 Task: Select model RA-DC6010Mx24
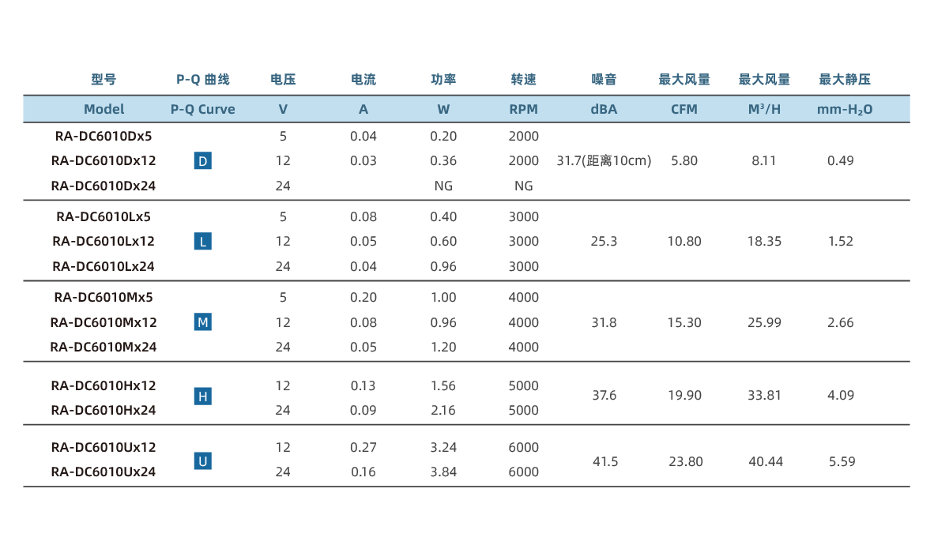click(x=104, y=347)
